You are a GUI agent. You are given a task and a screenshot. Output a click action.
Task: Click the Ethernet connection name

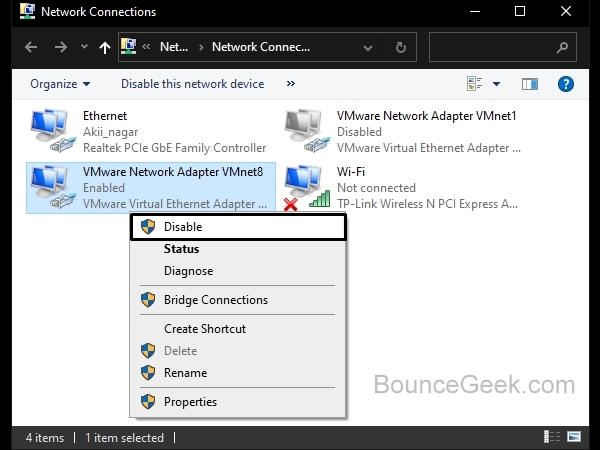(x=105, y=116)
